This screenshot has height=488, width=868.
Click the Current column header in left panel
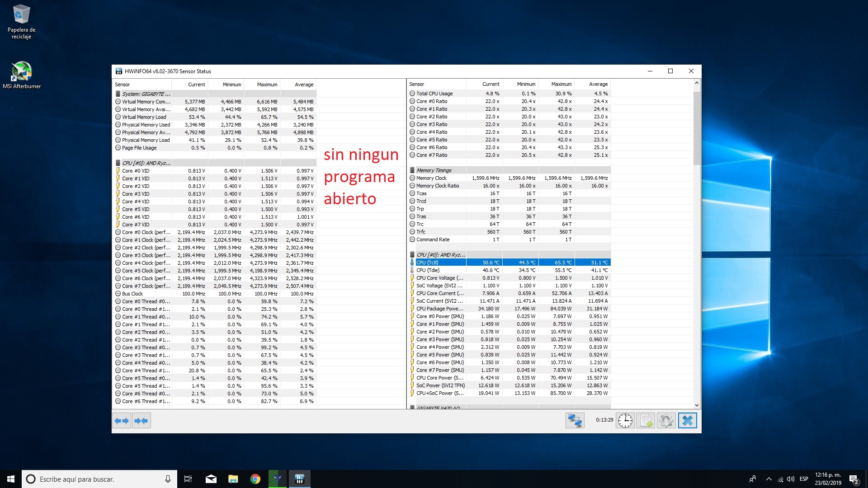pyautogui.click(x=190, y=84)
